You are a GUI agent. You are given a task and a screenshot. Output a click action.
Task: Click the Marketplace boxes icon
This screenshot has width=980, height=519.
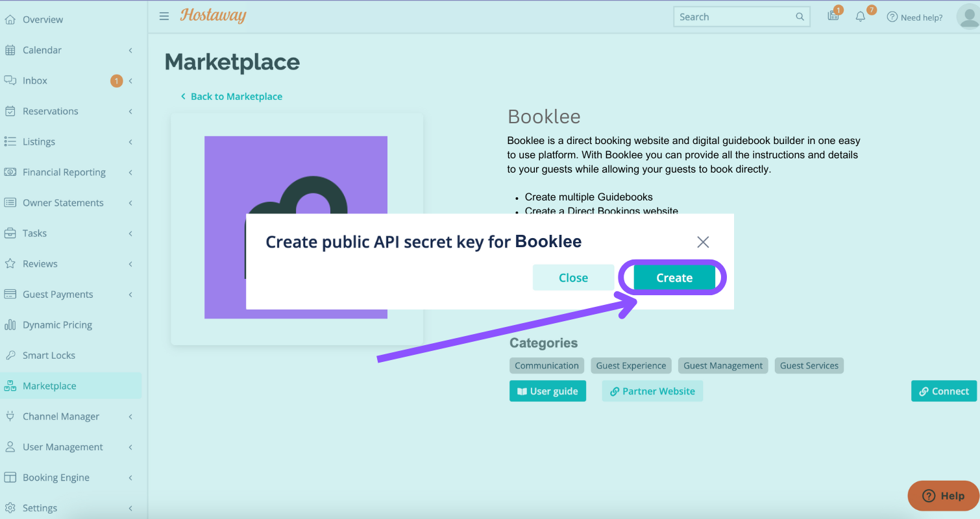point(10,385)
